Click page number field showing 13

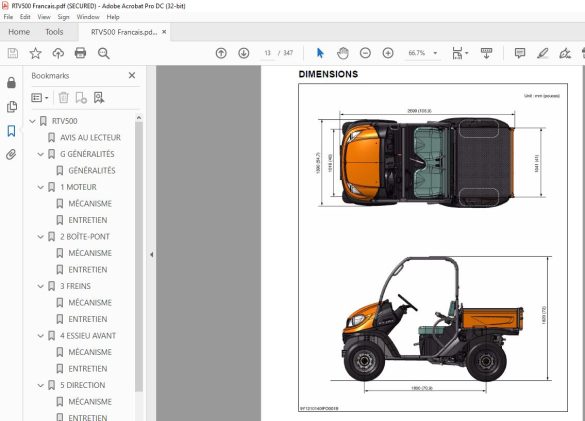[x=268, y=53]
